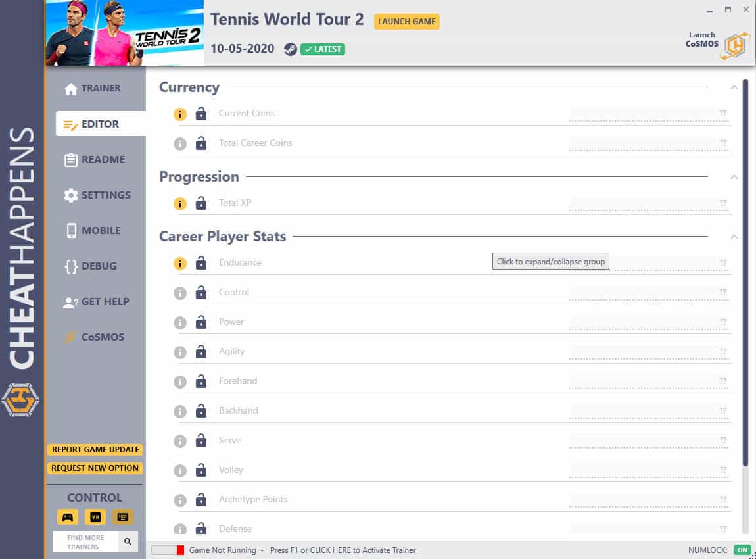Click the info icon beside Backhand
Screen dimensions: 756x559
(180, 412)
